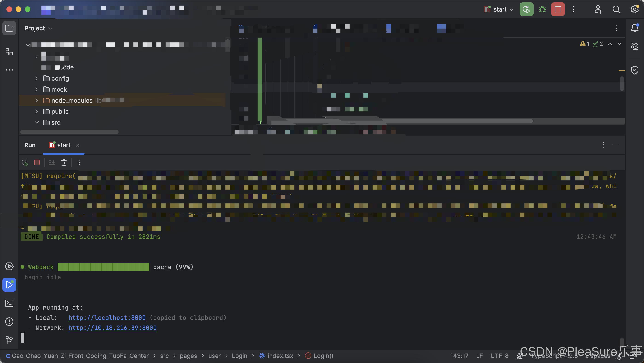Click the Webpack green progress bar
The height and width of the screenshot is (363, 644).
coord(103,267)
